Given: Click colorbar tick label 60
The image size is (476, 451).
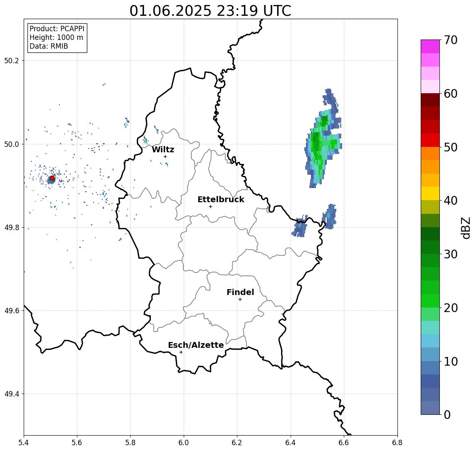Looking at the screenshot, I should (451, 94).
